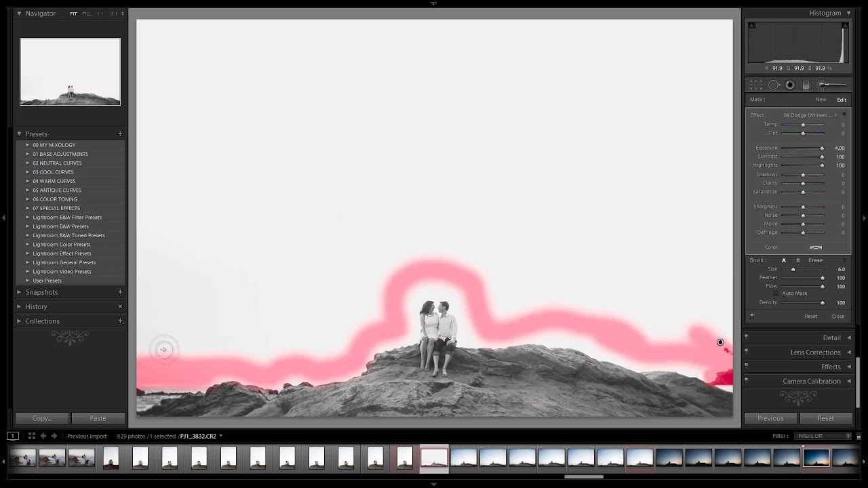Toggle highlight clipping indicator in histogram
The width and height of the screenshot is (868, 488).
click(844, 26)
